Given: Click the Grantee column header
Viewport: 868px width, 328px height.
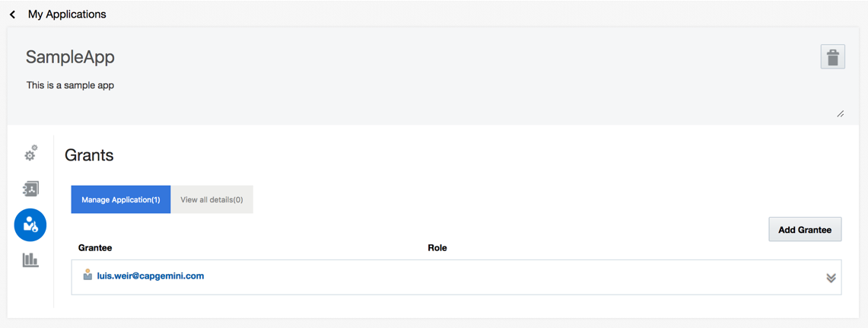Looking at the screenshot, I should pyautogui.click(x=95, y=247).
